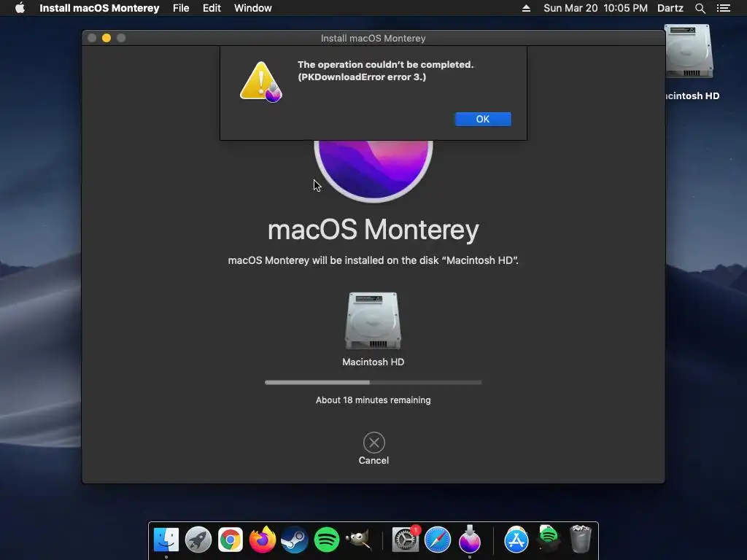Click the window title 'Install macOS Monterey'

373,38
